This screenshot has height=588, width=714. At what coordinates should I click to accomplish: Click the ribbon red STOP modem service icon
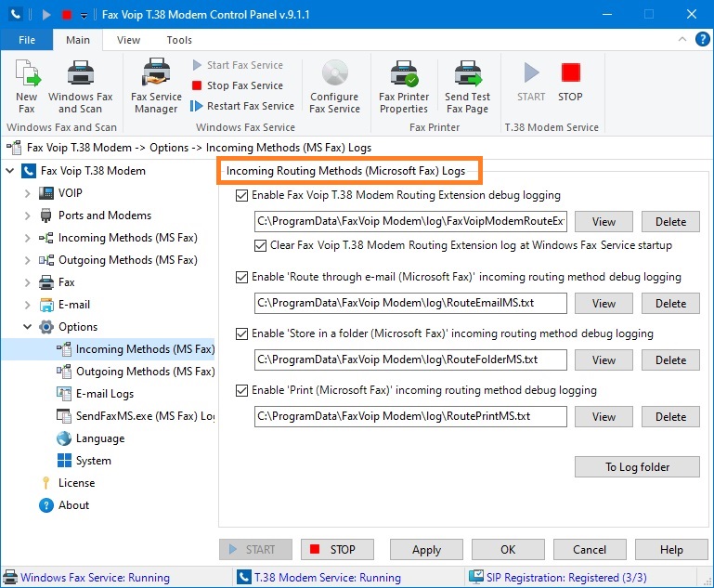tap(570, 72)
